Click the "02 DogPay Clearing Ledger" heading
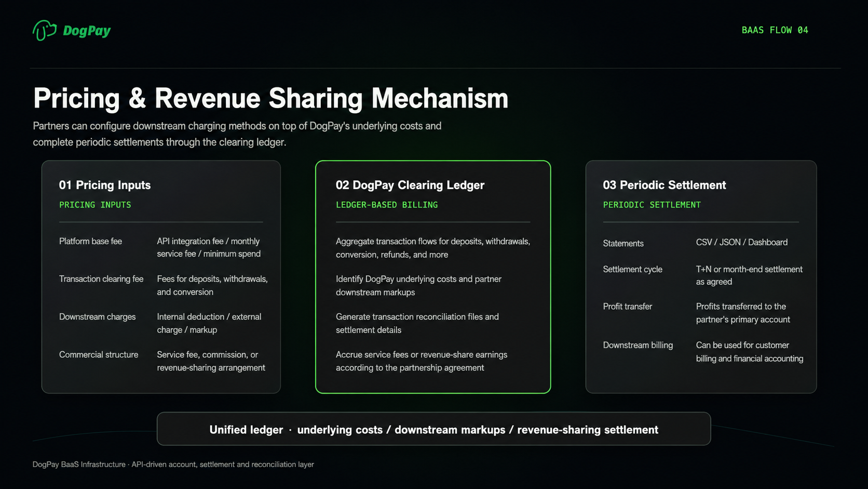Screen dimensions: 868x489 coord(410,185)
